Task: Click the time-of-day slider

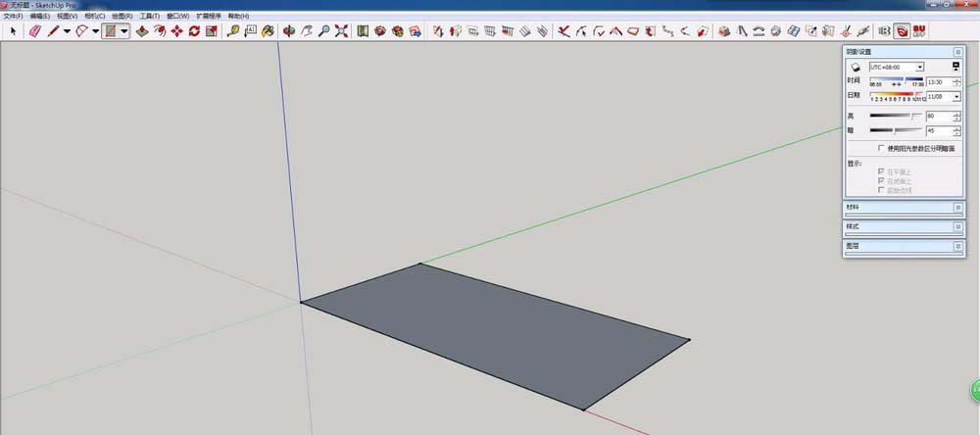Action: point(897,80)
